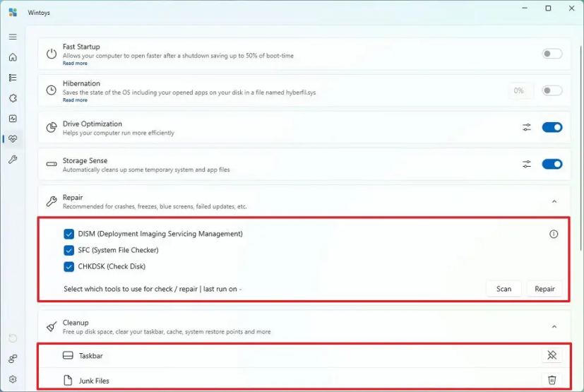The height and width of the screenshot is (392, 584).
Task: Maximize the Wintoys window
Action: pos(548,8)
